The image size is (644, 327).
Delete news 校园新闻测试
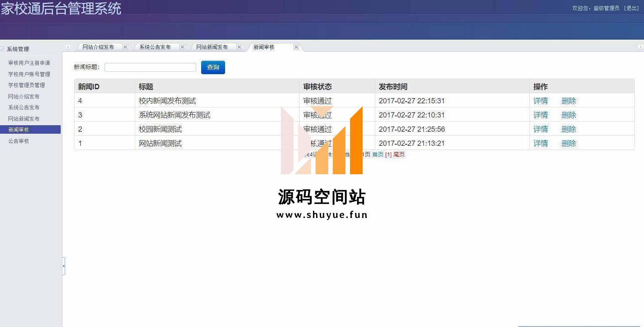(569, 129)
